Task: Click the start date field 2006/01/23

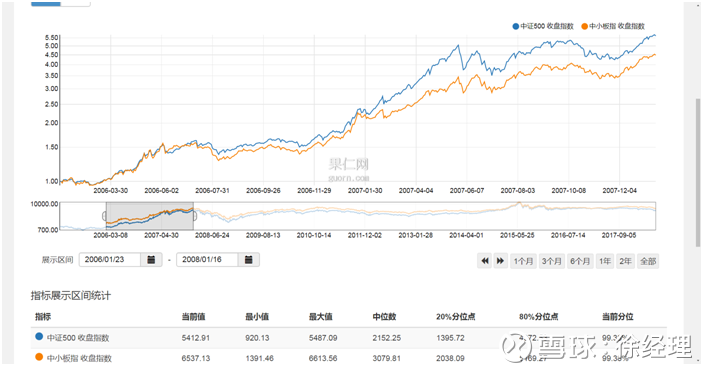Action: pyautogui.click(x=110, y=260)
